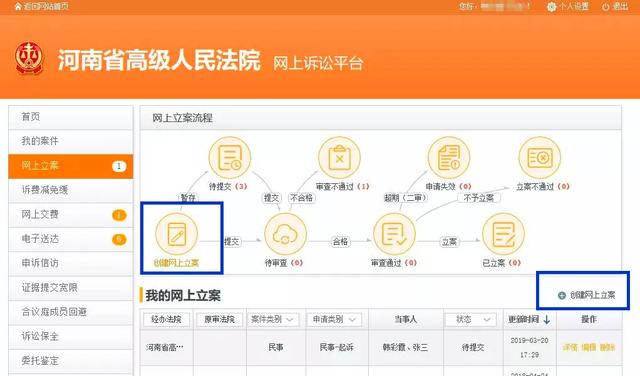Image resolution: width=640 pixels, height=376 pixels.
Task: Click the 审查不通过 (1) label
Action: click(x=343, y=187)
